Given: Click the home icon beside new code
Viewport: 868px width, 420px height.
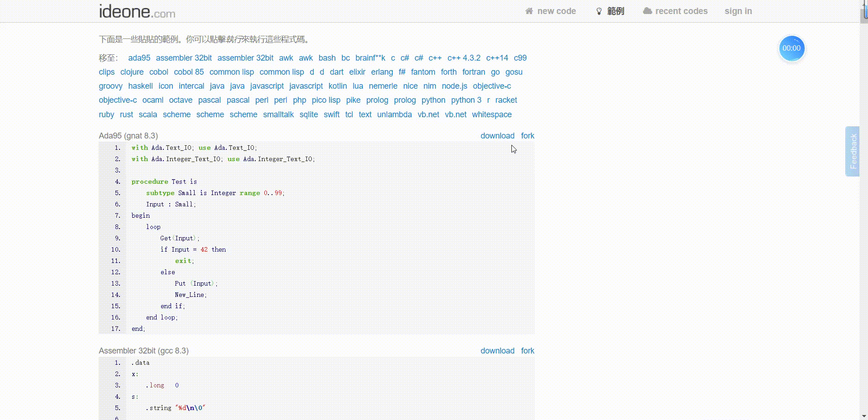Looking at the screenshot, I should [529, 11].
